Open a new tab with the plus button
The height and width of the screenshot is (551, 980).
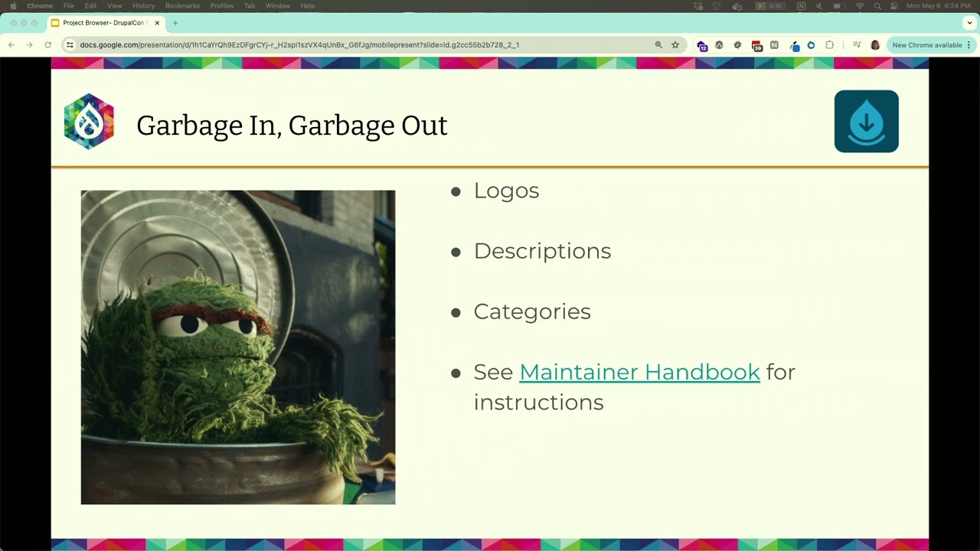point(175,23)
